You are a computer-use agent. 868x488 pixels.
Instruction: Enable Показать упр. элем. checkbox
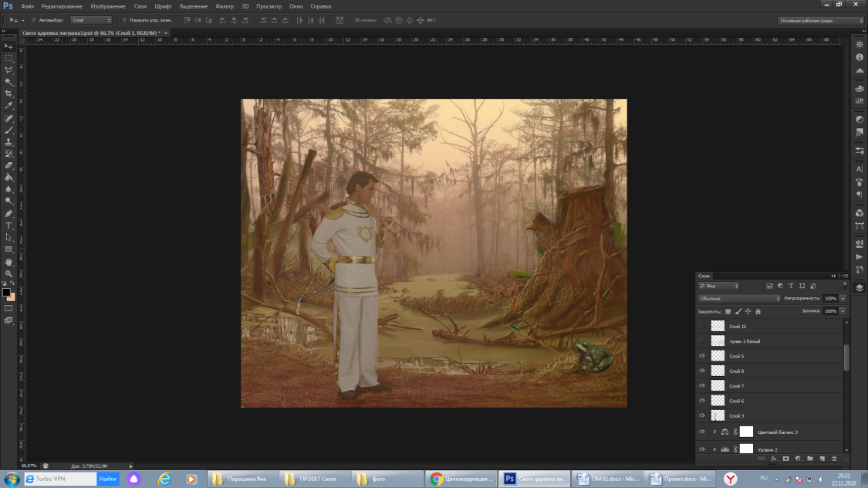click(124, 20)
